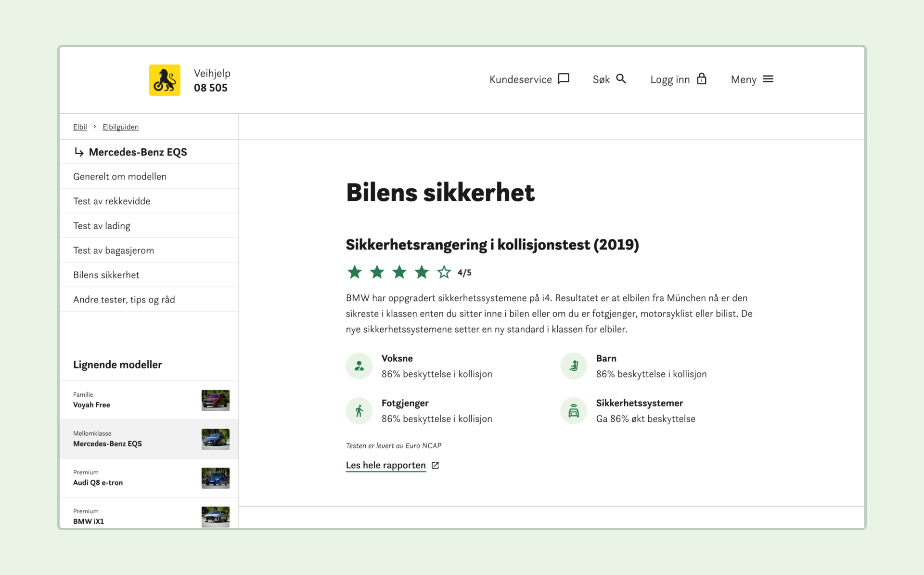This screenshot has height=575, width=924.
Task: Click the Barn child seat icon
Action: (x=574, y=366)
